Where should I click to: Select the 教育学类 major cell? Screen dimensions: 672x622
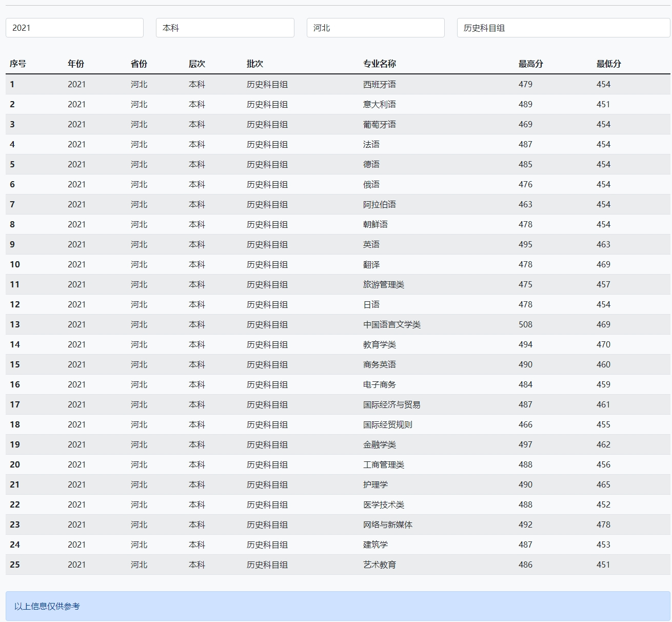380,344
